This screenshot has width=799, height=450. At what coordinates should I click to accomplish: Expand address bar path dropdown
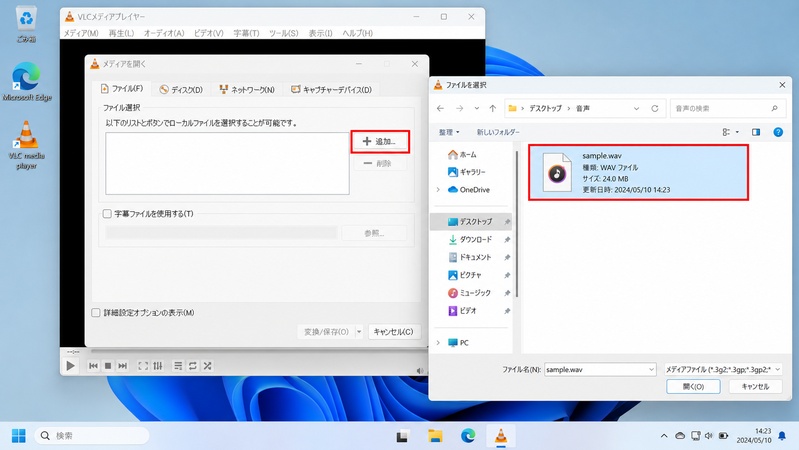coord(636,108)
